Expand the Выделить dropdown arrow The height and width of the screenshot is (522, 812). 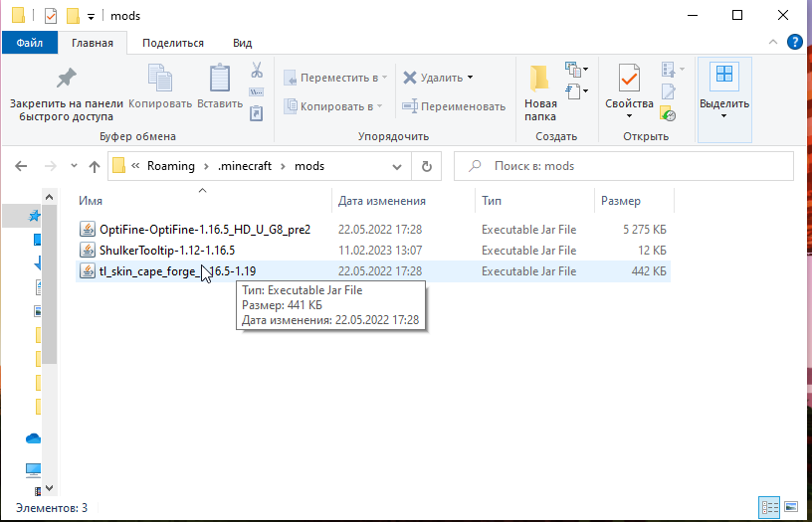(724, 116)
